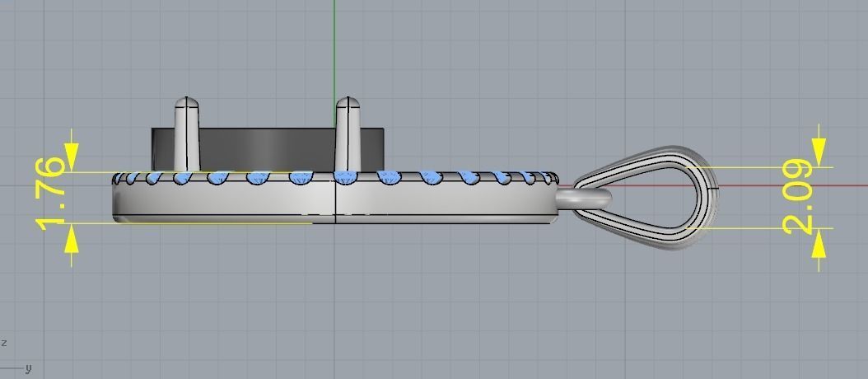
Task: Select the right prong post
Action: tap(348, 134)
